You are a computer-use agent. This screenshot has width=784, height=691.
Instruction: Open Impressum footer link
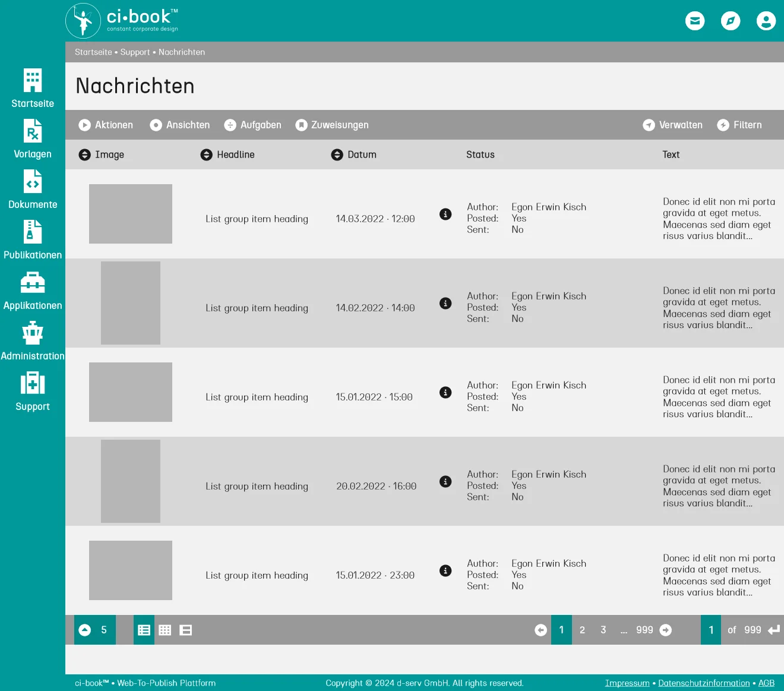(x=627, y=683)
